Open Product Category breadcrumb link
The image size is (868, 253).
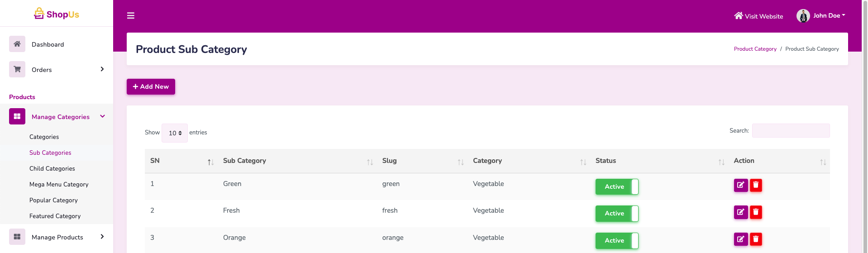tap(755, 49)
